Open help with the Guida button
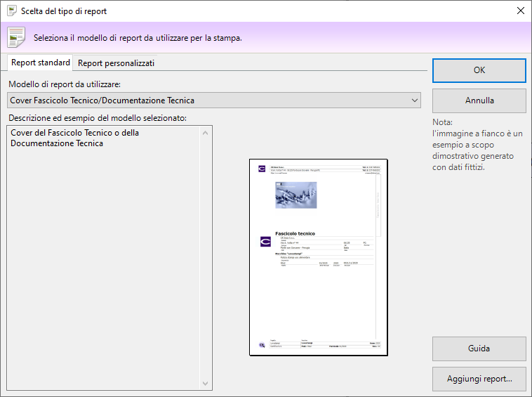532x397 pixels. pyautogui.click(x=479, y=349)
